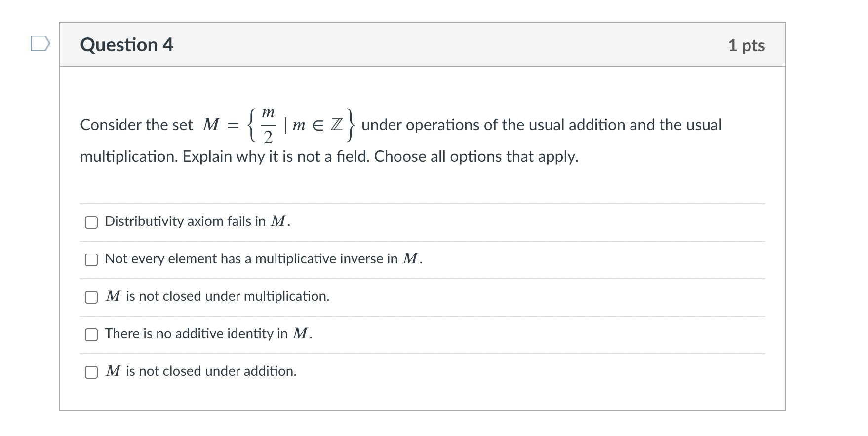The image size is (868, 436).
Task: Select the 'M is not closed under multiplication' text
Action: coord(217,296)
